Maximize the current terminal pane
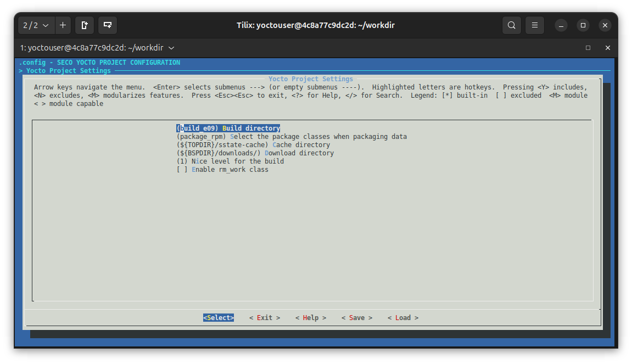This screenshot has width=632, height=364. tap(588, 48)
